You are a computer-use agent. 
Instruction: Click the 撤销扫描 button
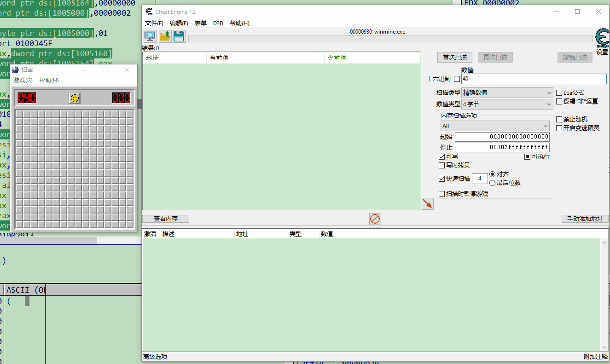click(575, 58)
